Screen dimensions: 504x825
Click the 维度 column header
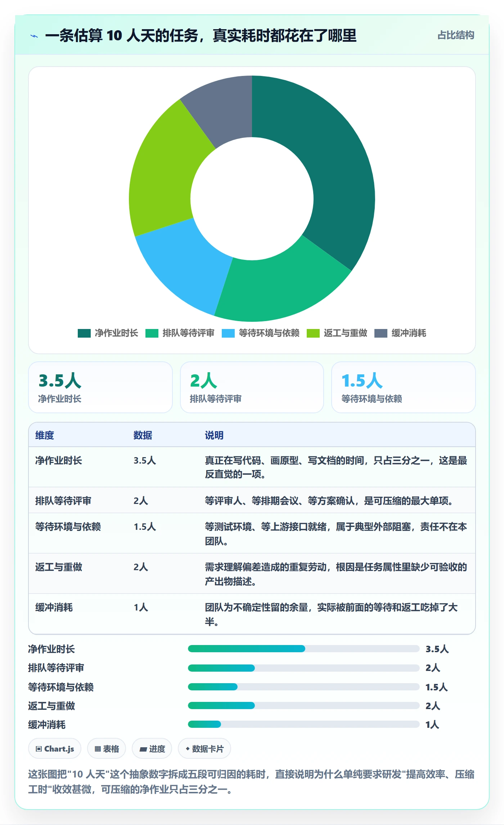45,435
